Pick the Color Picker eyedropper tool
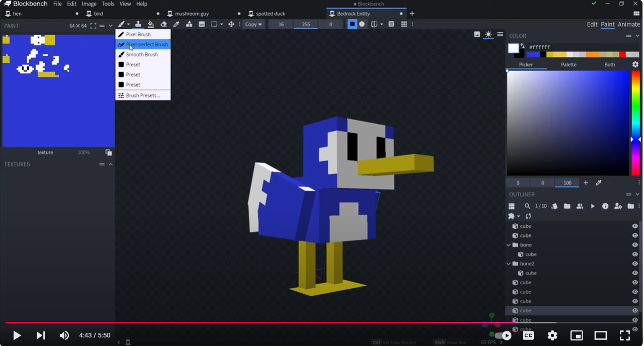Viewport: 644px width, 346px height. [176, 24]
